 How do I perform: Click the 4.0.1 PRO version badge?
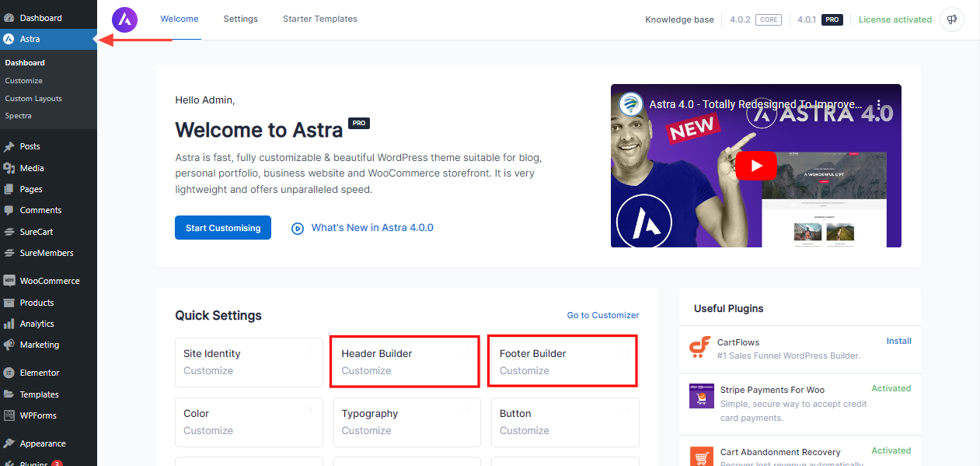[820, 19]
